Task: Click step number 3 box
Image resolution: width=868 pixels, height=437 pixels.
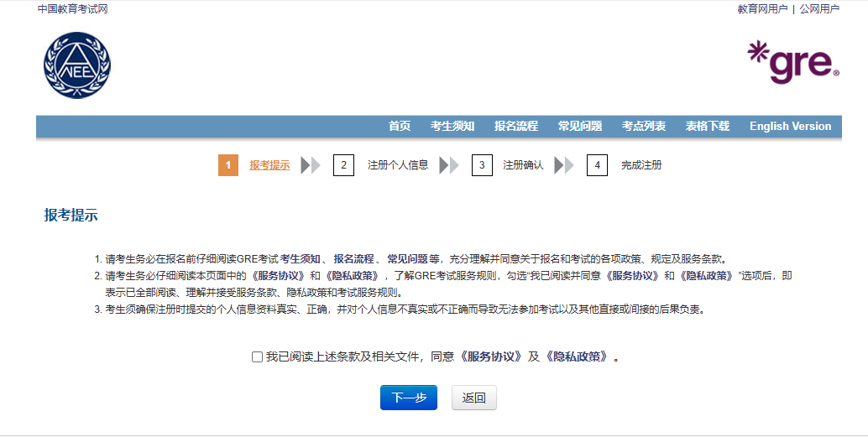Action: [x=482, y=165]
